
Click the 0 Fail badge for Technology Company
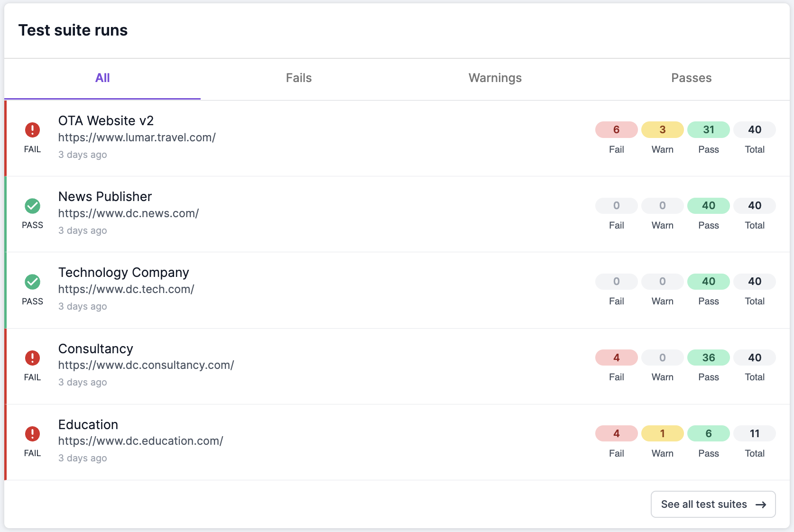click(617, 282)
